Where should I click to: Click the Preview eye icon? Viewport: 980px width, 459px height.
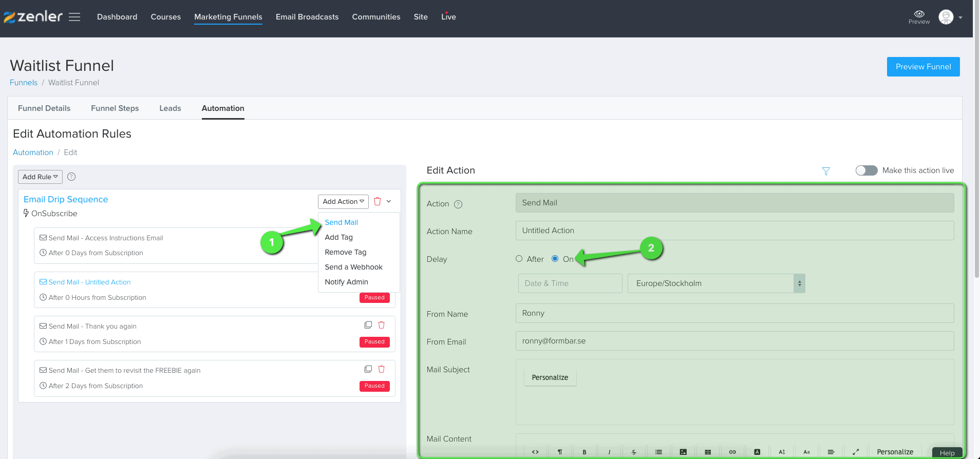click(919, 14)
